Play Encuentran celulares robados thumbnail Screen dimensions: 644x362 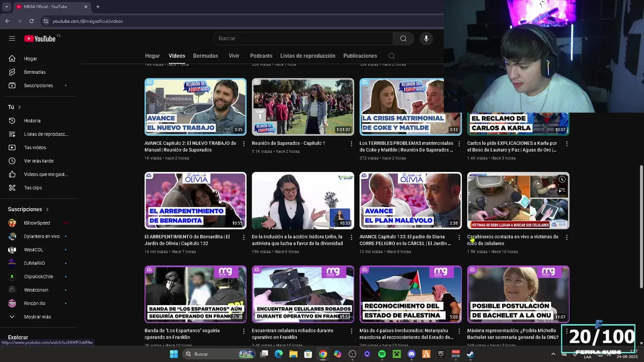click(303, 294)
